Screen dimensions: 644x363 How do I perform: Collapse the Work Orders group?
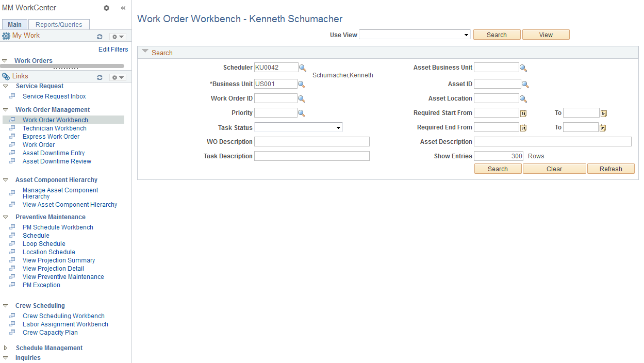click(x=5, y=61)
